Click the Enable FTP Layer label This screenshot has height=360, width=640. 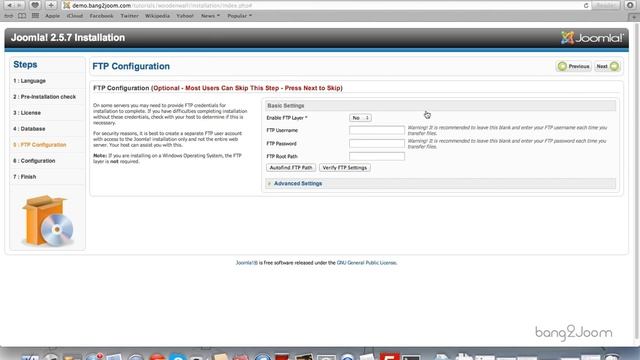click(287, 118)
